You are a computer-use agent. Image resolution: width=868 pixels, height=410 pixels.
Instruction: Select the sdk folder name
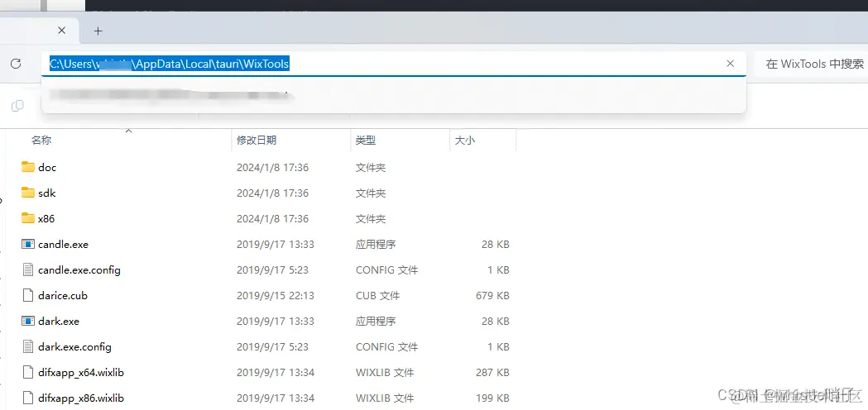click(46, 193)
